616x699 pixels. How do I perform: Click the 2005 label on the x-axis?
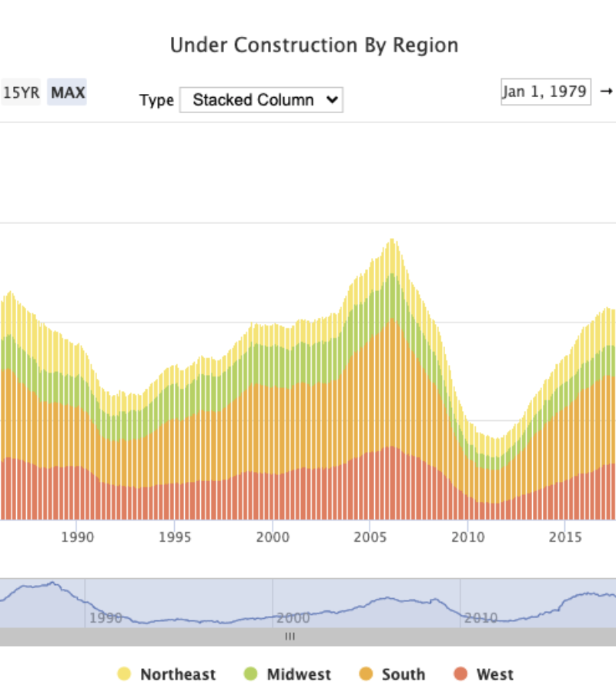[x=370, y=537]
